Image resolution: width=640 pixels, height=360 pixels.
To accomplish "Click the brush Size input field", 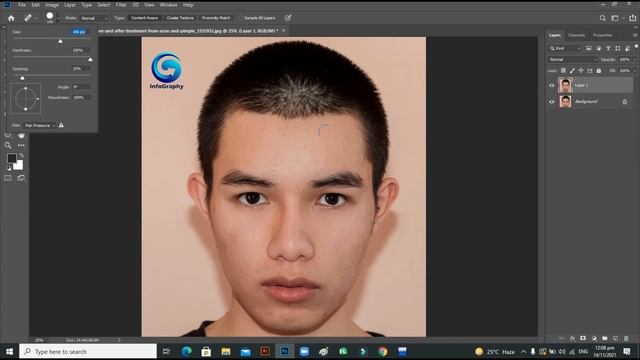I will [80, 32].
